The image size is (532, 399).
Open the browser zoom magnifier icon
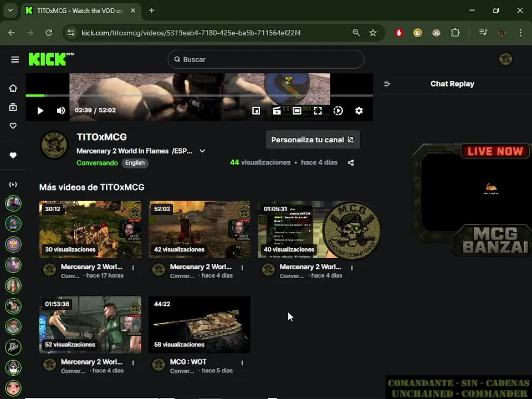pos(356,33)
